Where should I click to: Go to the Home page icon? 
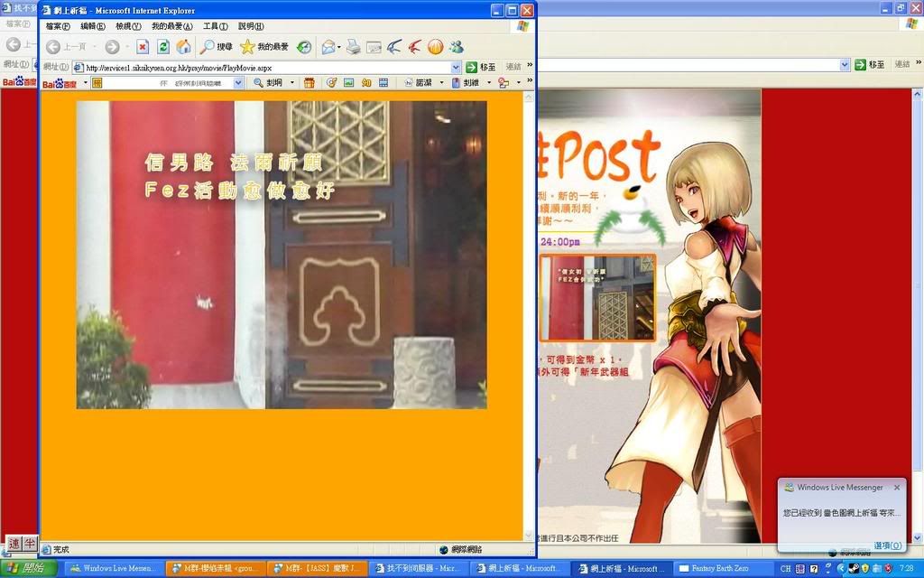point(184,47)
